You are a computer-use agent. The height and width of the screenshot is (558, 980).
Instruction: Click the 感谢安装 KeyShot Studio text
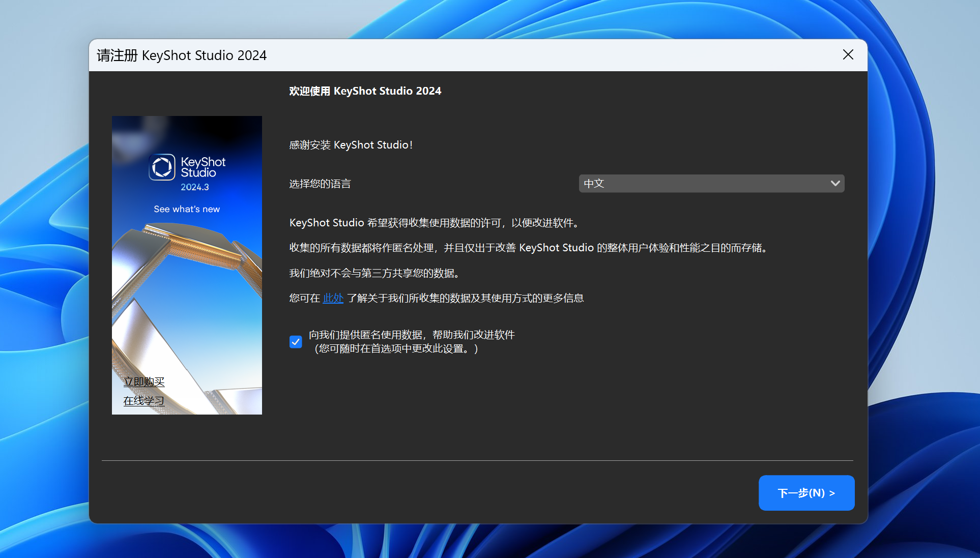pyautogui.click(x=351, y=145)
